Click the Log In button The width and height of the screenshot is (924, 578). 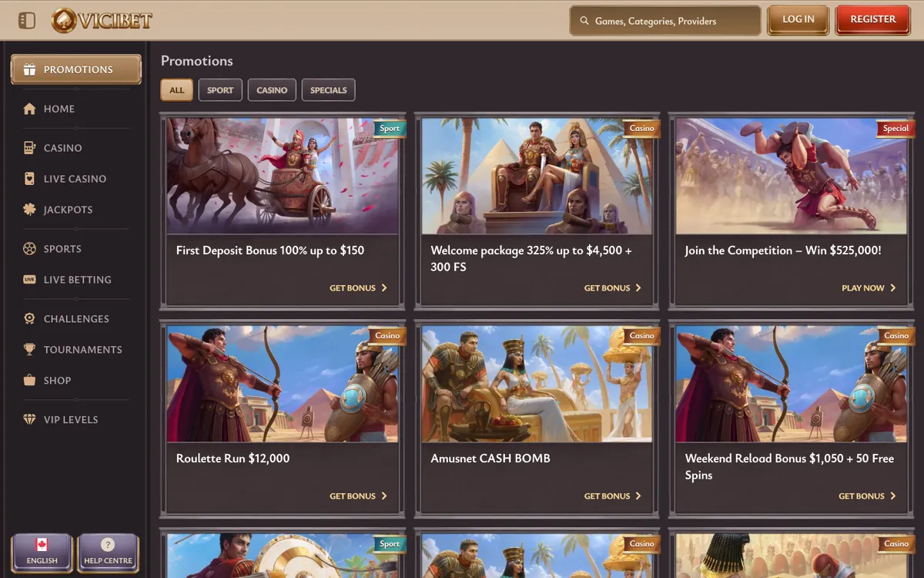point(798,20)
